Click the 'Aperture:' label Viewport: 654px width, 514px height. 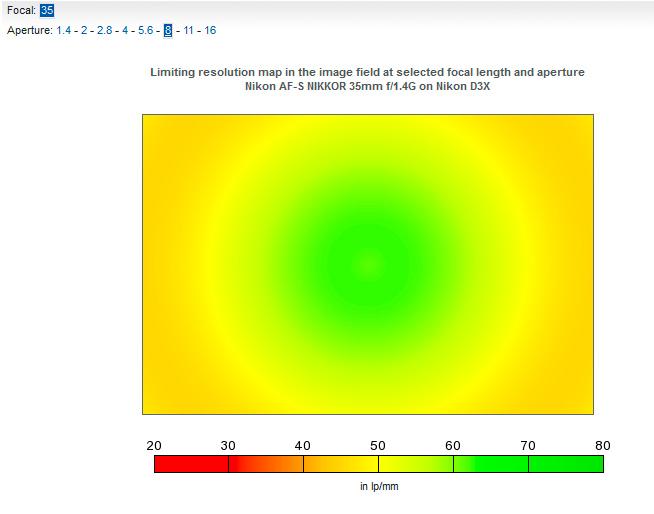[x=30, y=30]
